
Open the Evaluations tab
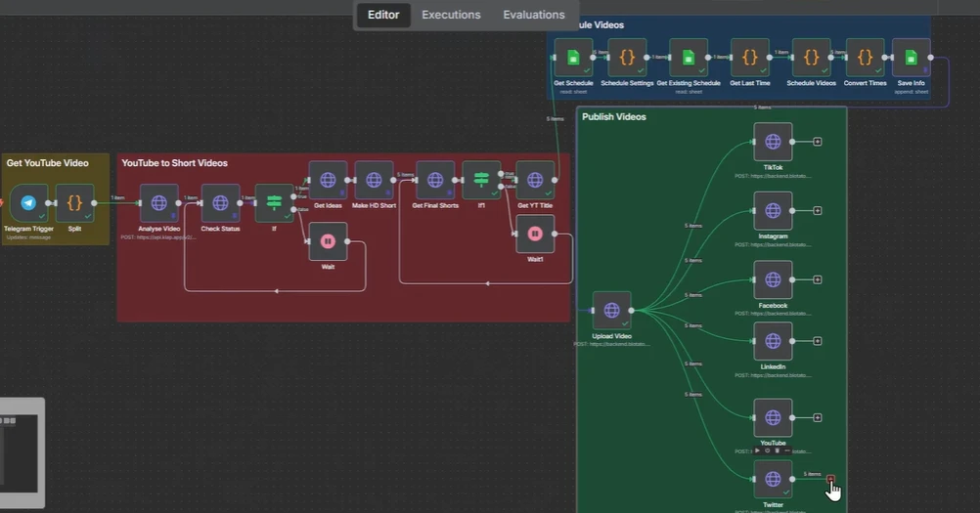coord(534,15)
